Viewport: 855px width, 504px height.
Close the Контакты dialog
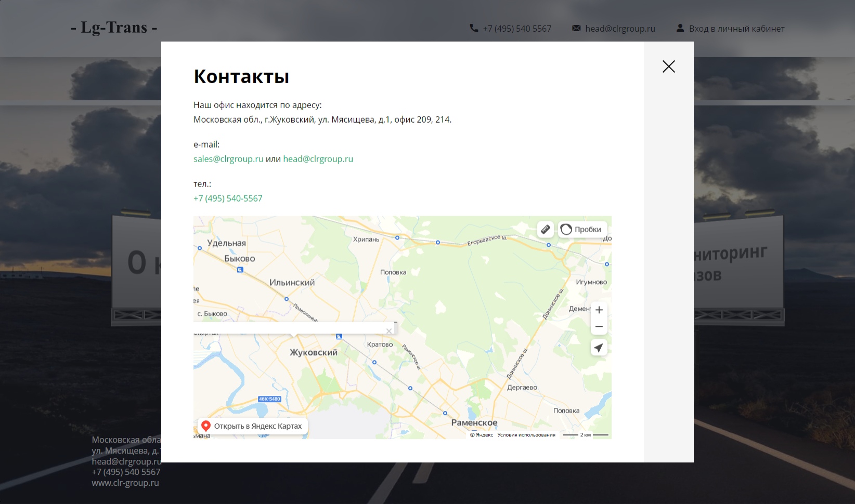click(668, 67)
